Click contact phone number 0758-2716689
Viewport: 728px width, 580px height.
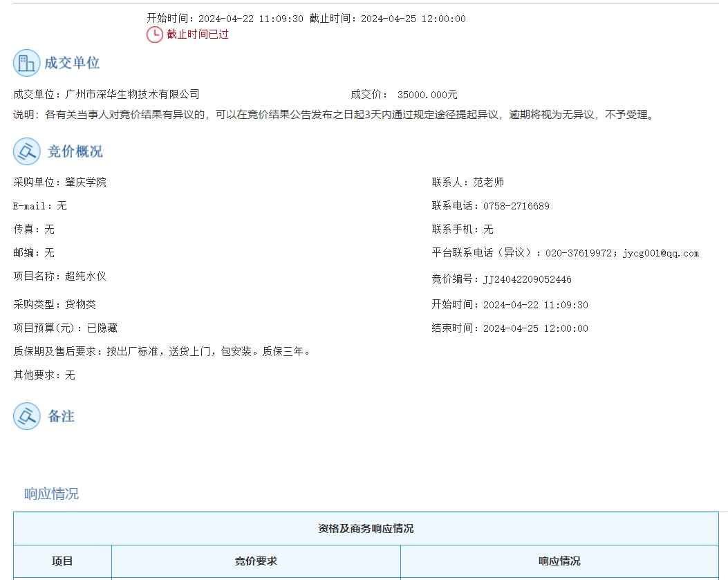(x=516, y=206)
